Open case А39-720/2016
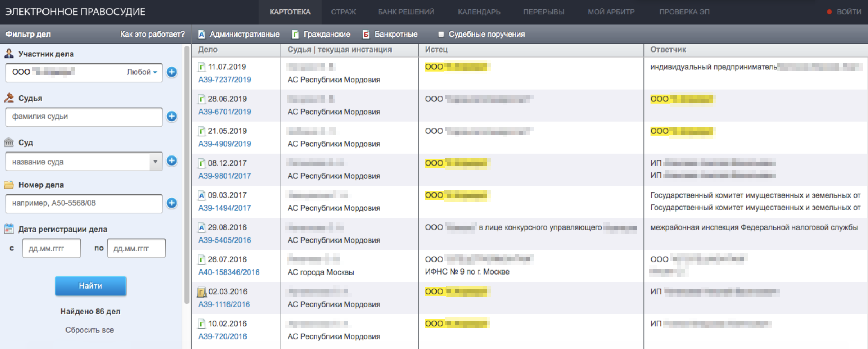The height and width of the screenshot is (349, 868). 222,336
